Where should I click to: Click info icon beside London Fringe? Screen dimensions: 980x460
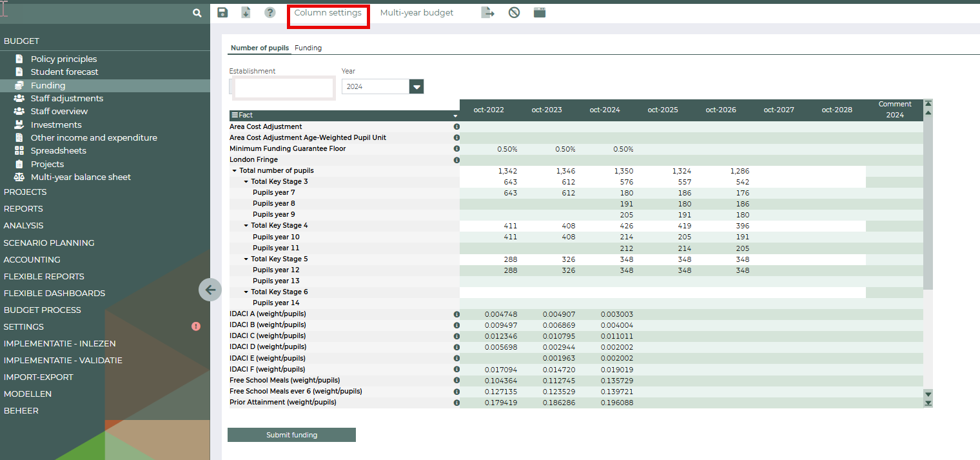click(456, 160)
